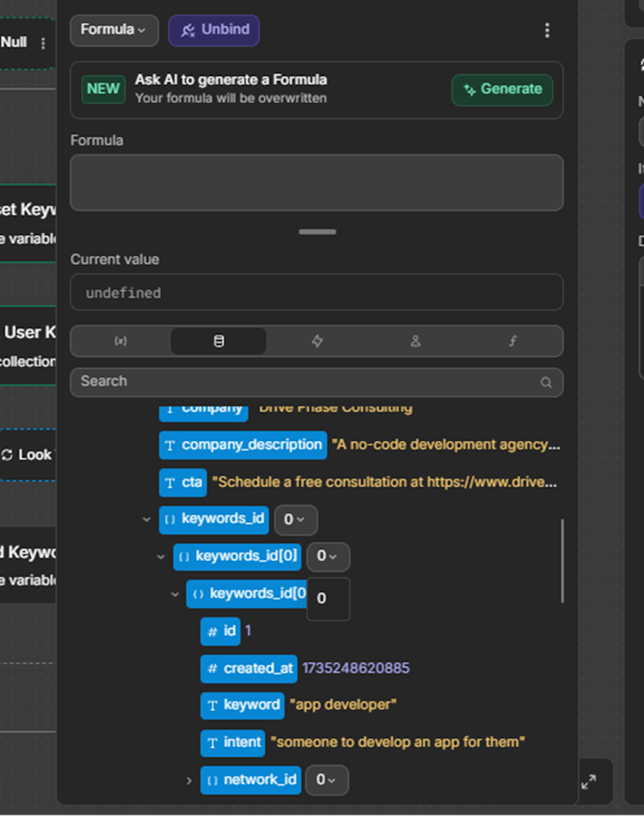Click the search magnifier in the search bar

pos(545,382)
